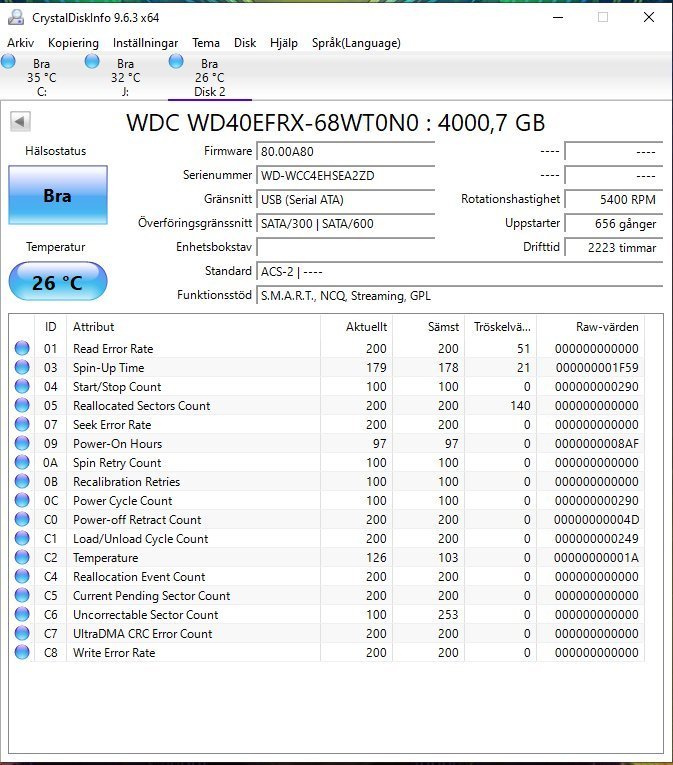Open the Inställningar menu
The width and height of the screenshot is (673, 765).
pos(146,43)
